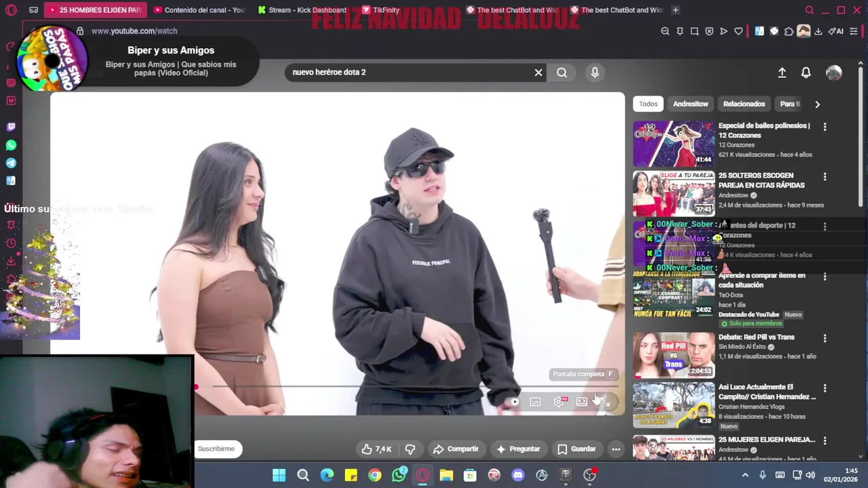Open the video player settings gear
Viewport: 868px width, 488px height.
pyautogui.click(x=558, y=402)
